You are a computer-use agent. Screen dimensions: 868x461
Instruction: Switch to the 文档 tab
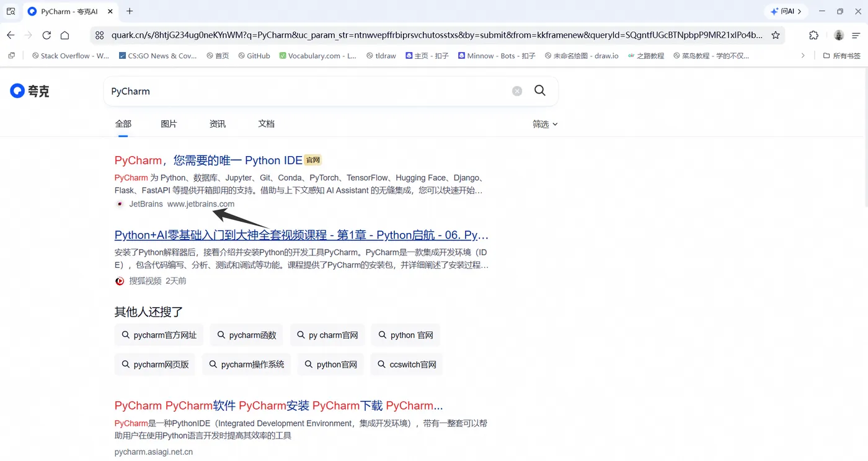266,124
